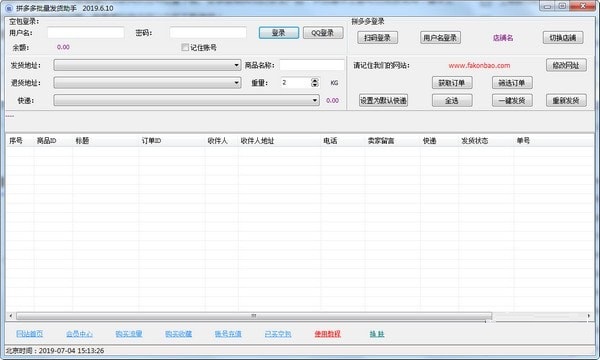Open the 购买收藏 link
The height and width of the screenshot is (360, 600).
pos(178,334)
